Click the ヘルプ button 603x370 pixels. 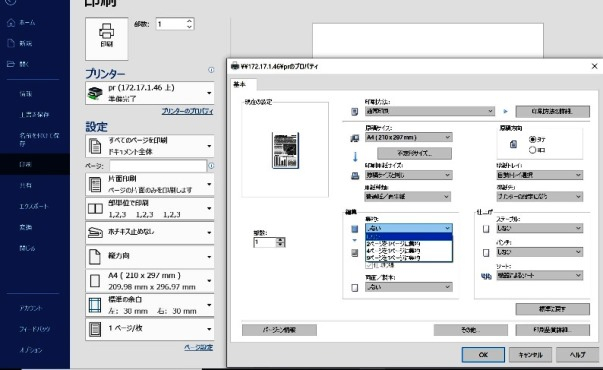tap(577, 355)
